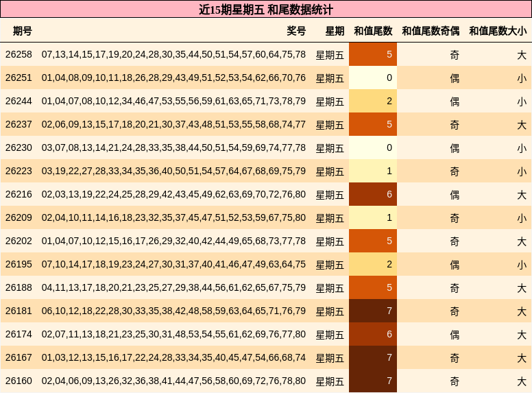Screen dimensions: 532x393
Task: Click winning numbers starting 03,07,08,13 of 26230
Action: coord(173,147)
